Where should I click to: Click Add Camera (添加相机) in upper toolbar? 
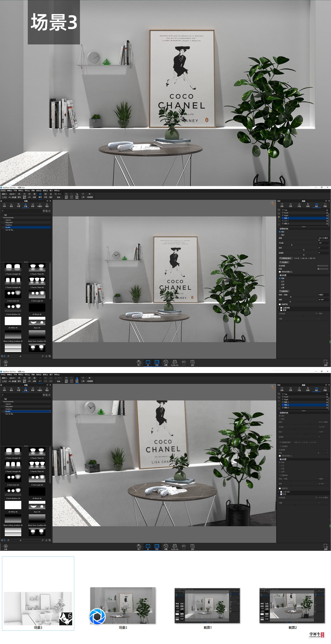tap(66, 196)
